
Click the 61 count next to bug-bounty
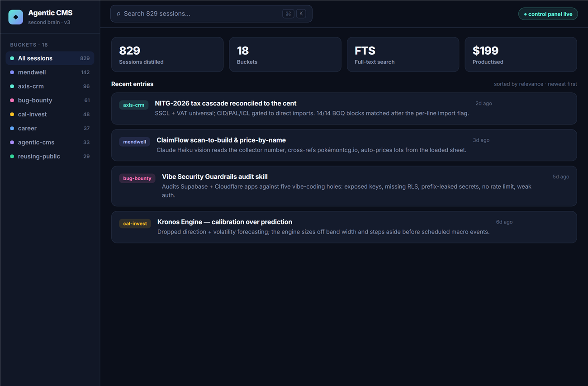click(x=87, y=100)
